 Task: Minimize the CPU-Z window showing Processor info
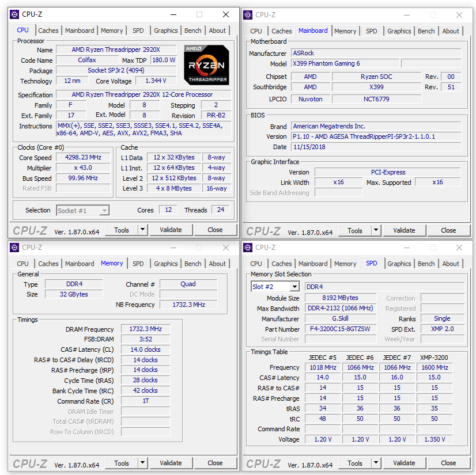click(173, 14)
